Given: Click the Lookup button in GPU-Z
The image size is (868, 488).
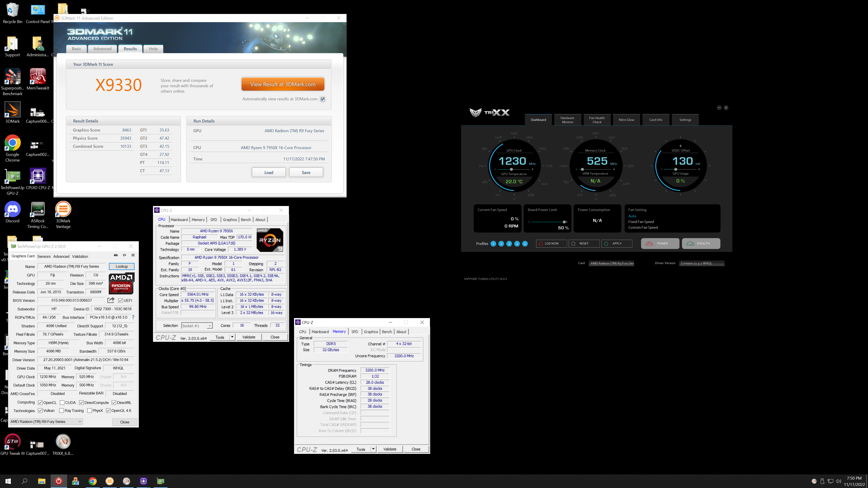Looking at the screenshot, I should 122,266.
